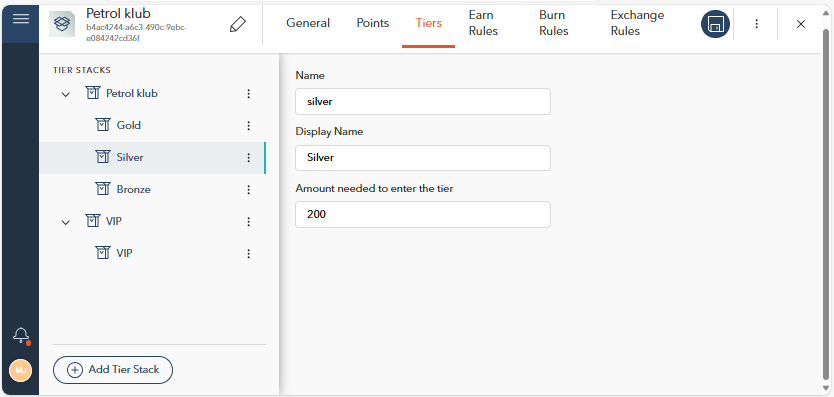Click the program ID text b4ac4244
The image size is (834, 397).
coord(136,32)
